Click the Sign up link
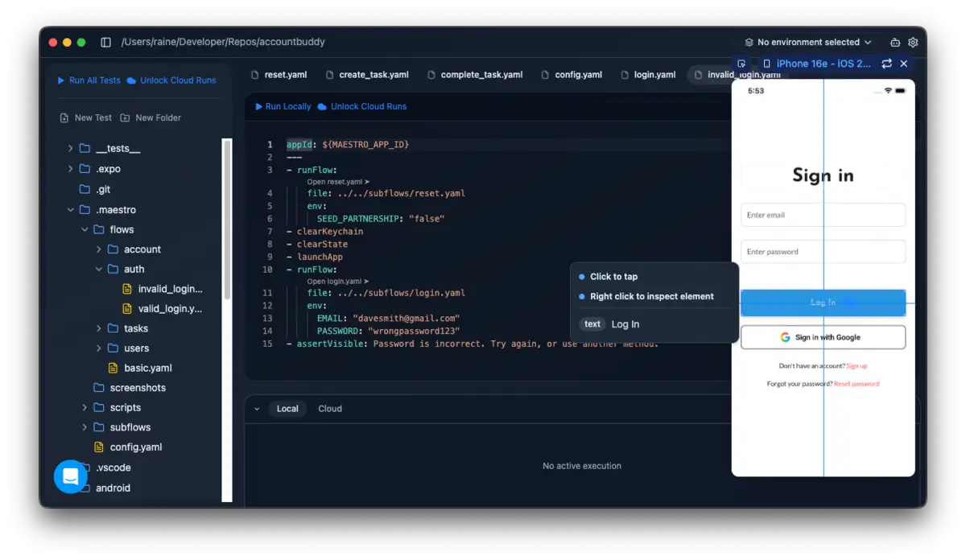 pos(857,366)
